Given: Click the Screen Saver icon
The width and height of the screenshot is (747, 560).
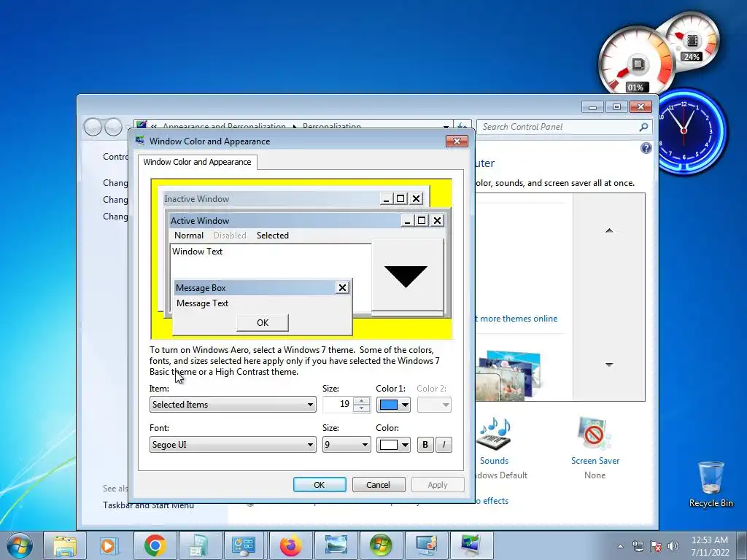Looking at the screenshot, I should (594, 433).
